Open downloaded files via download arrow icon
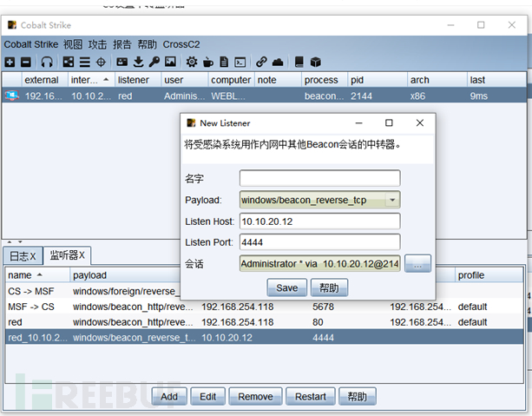 (138, 62)
